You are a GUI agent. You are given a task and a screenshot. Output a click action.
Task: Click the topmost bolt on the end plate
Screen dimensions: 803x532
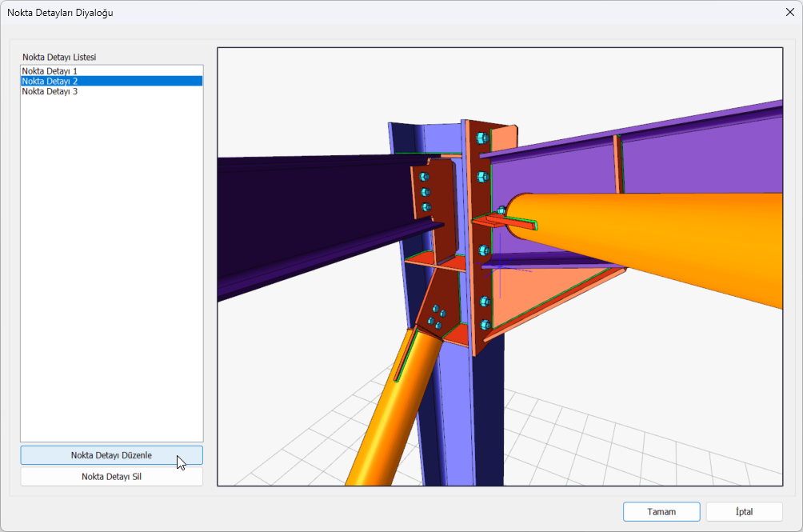481,138
